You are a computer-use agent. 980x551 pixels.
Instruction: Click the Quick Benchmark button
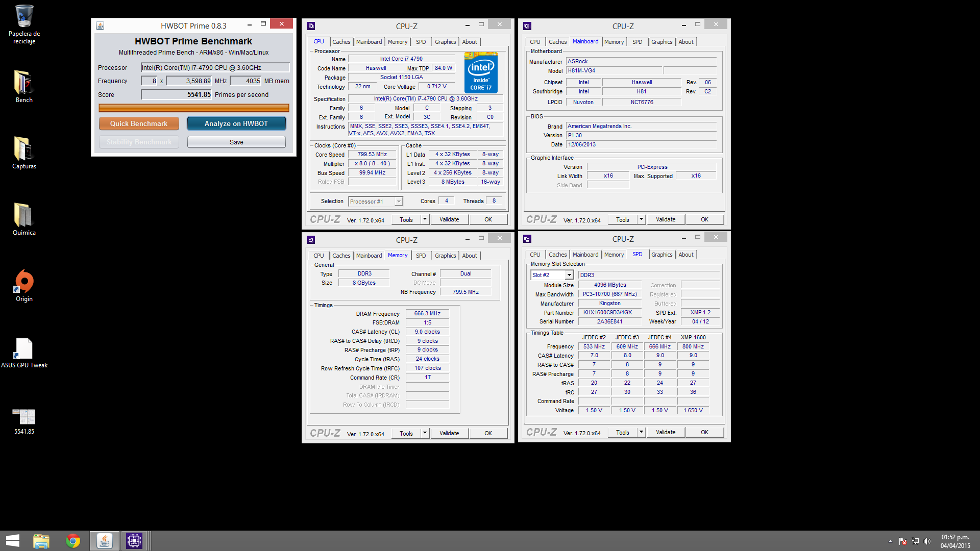coord(139,123)
